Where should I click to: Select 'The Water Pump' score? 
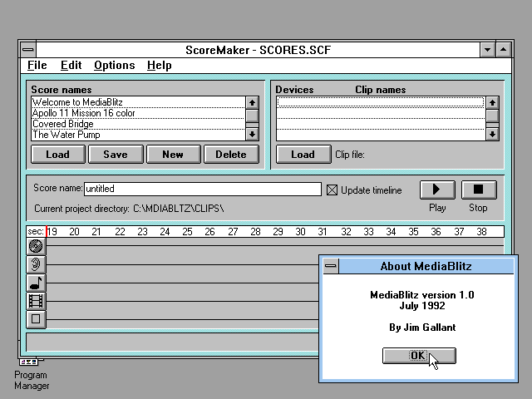point(138,135)
